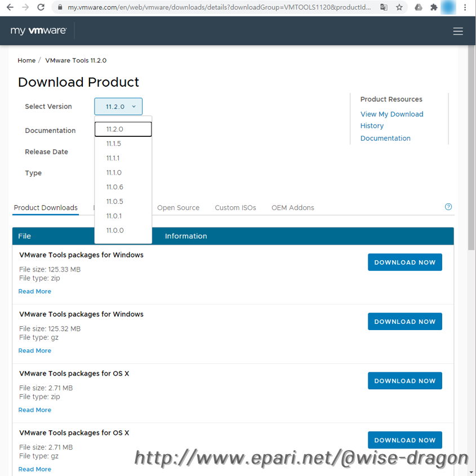
Task: Read More for Windows zip package
Action: (x=34, y=291)
